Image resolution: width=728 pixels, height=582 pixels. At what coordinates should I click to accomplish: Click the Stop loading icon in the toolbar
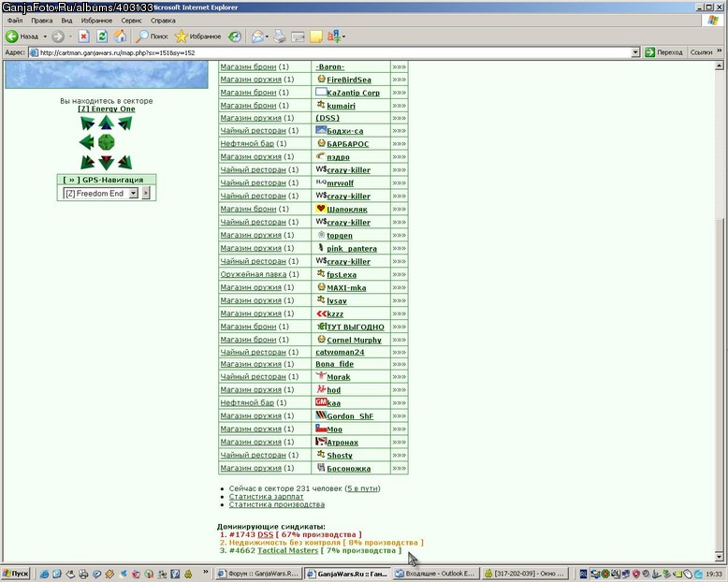[83, 36]
